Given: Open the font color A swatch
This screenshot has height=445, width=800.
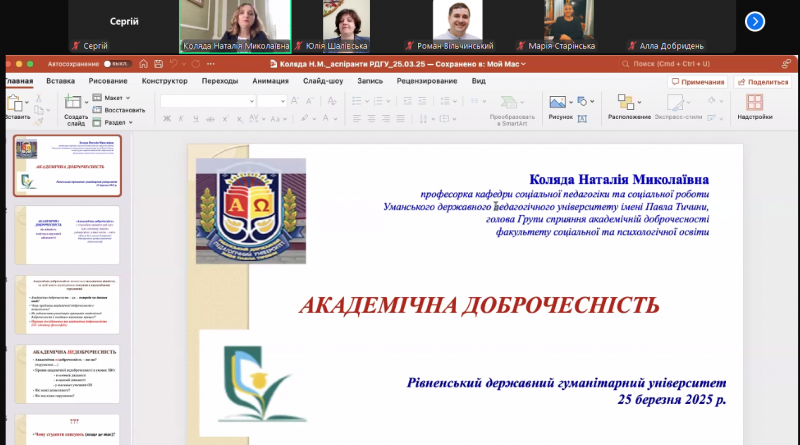Looking at the screenshot, I should [326, 118].
